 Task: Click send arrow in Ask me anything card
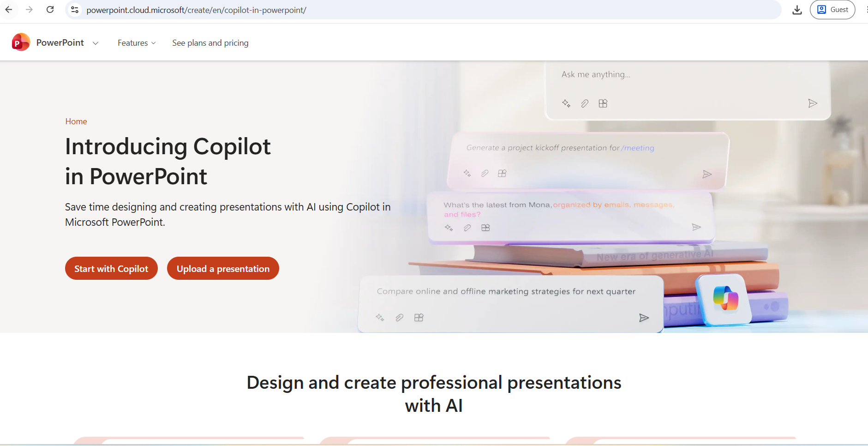[813, 103]
